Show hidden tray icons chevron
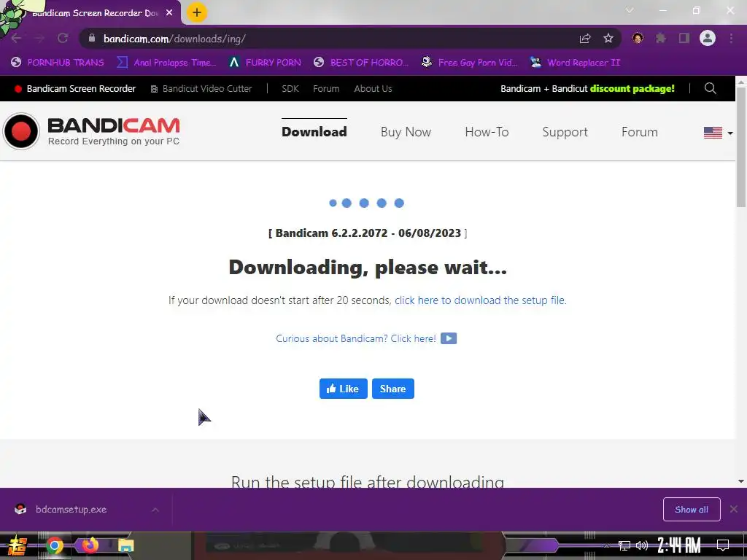This screenshot has width=747, height=560. pos(606,545)
